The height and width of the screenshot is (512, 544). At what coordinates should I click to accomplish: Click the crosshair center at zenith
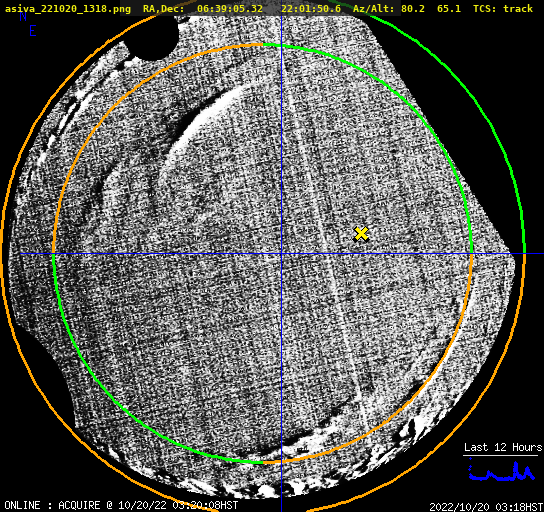tap(281, 254)
